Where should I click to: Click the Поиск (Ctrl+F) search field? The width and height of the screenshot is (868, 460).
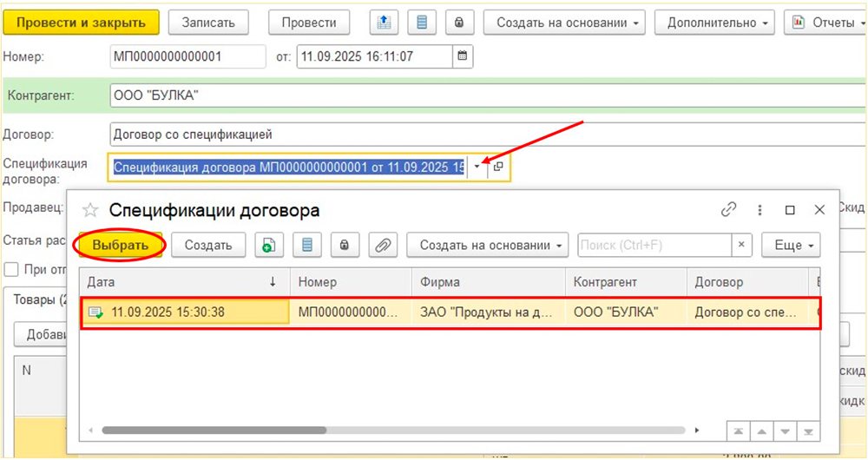click(x=655, y=246)
